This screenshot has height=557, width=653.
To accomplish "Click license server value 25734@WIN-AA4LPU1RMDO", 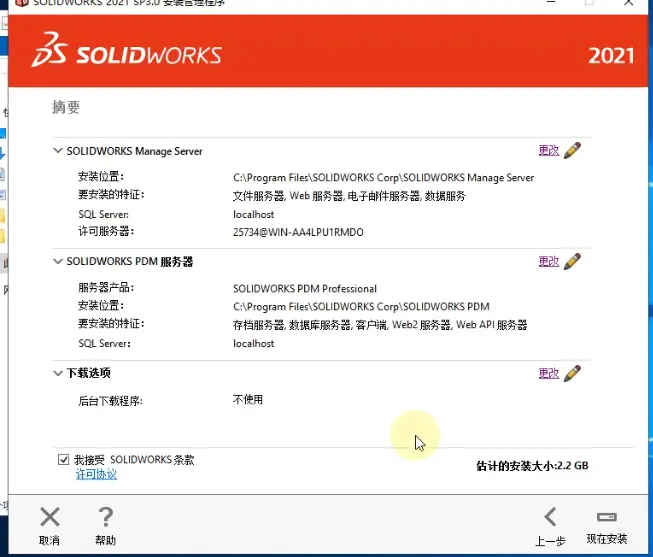I will click(298, 232).
